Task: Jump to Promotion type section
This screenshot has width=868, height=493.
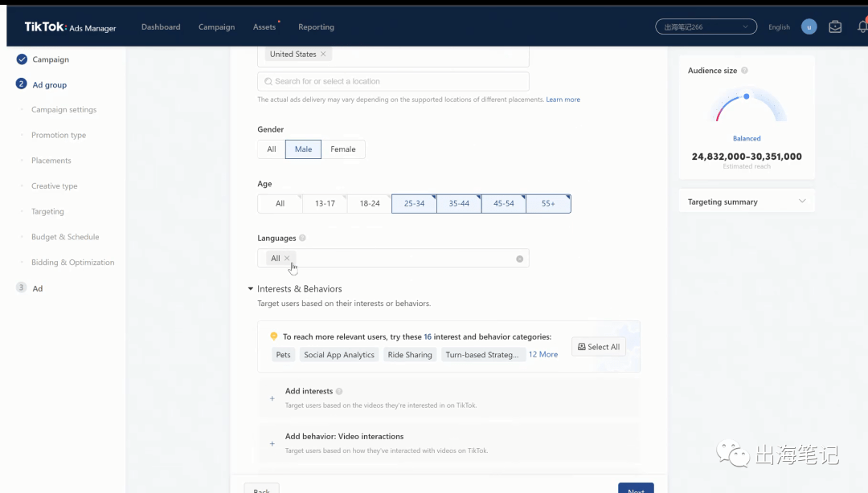Action: point(59,135)
